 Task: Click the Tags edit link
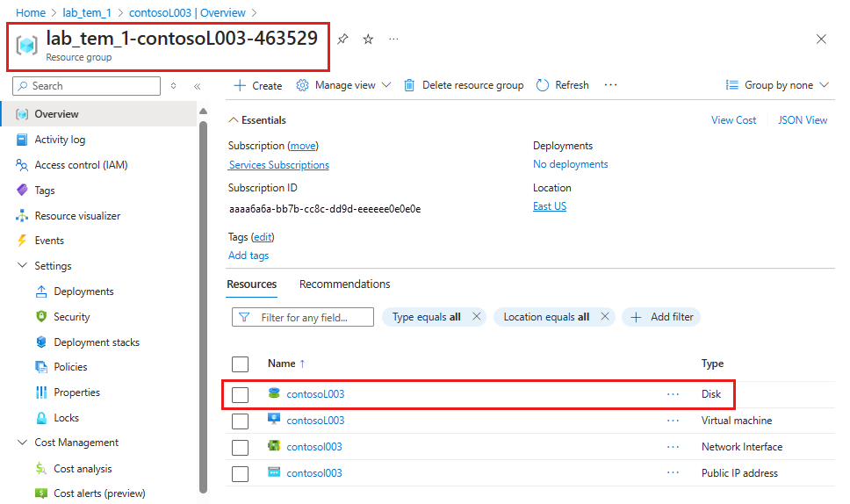coord(263,237)
